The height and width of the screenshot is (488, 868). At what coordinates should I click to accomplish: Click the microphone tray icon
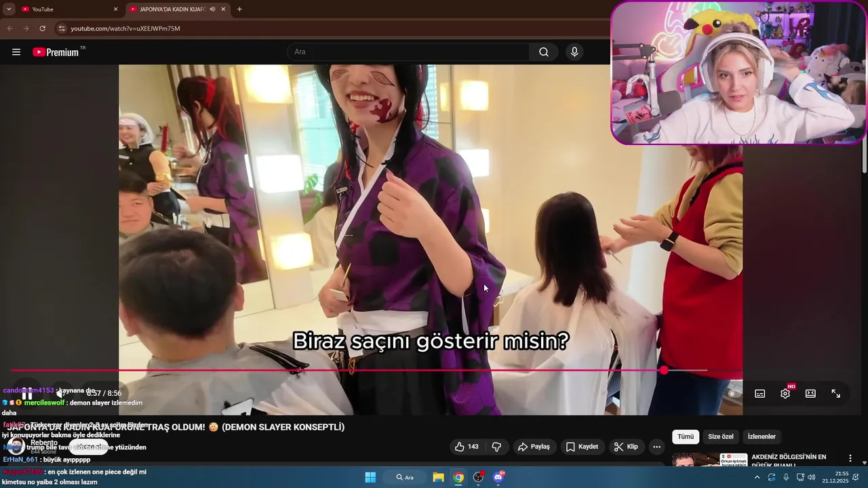(786, 477)
